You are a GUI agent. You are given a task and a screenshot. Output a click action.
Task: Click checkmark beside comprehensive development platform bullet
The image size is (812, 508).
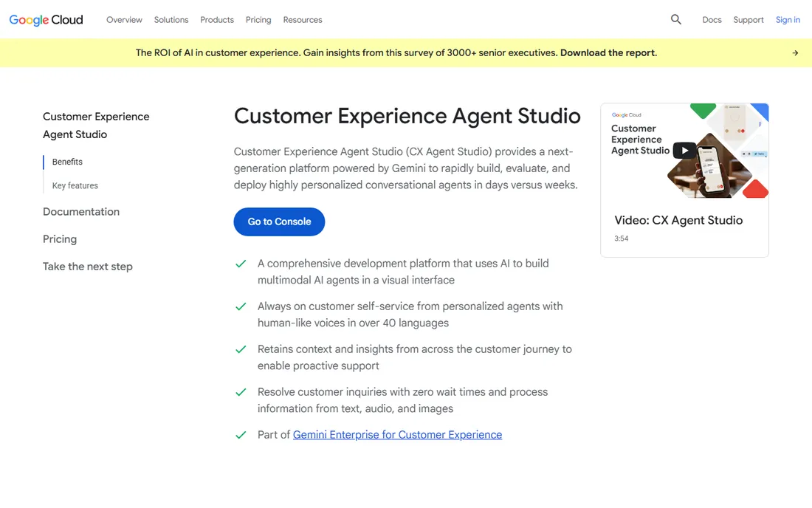tap(241, 264)
